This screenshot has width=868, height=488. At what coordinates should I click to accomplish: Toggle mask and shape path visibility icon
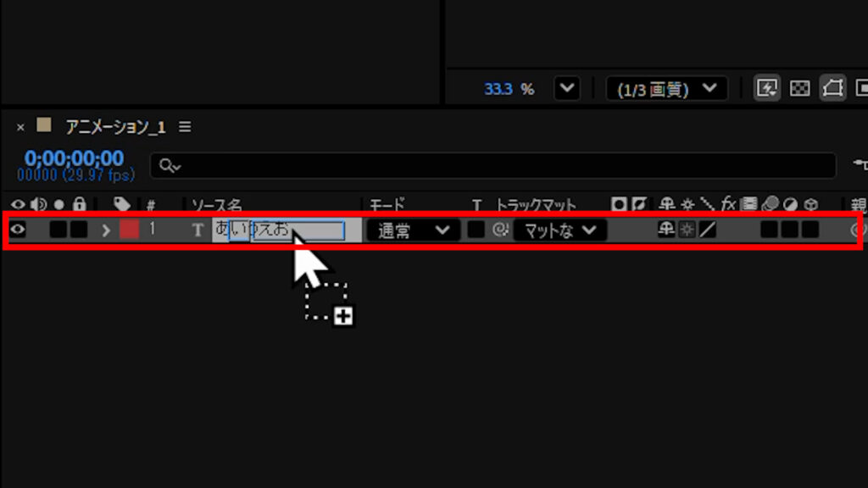[x=832, y=88]
